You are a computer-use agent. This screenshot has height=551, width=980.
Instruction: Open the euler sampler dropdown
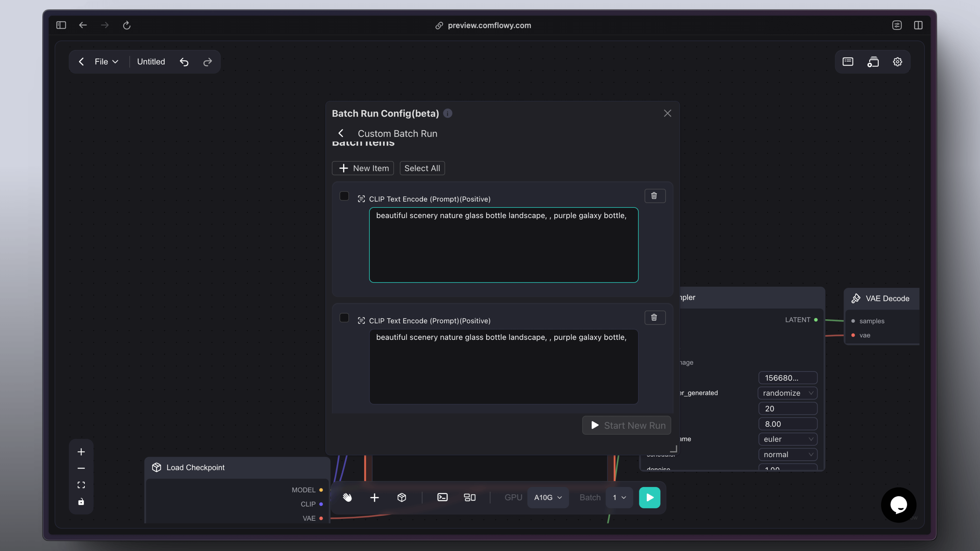[x=788, y=439]
